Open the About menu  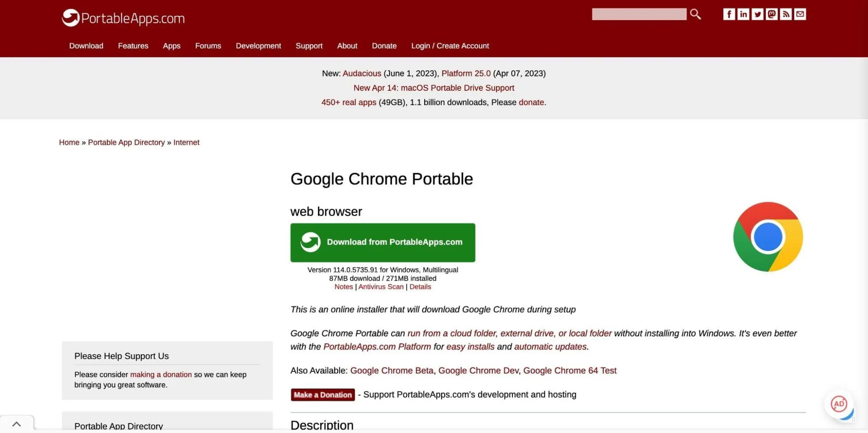click(x=347, y=46)
